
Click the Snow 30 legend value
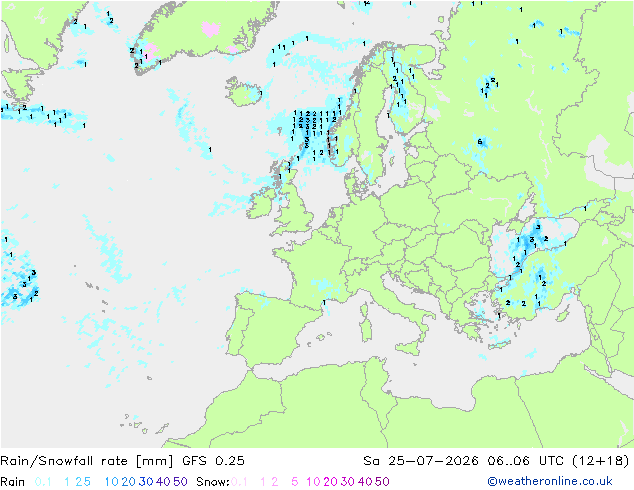(x=348, y=482)
